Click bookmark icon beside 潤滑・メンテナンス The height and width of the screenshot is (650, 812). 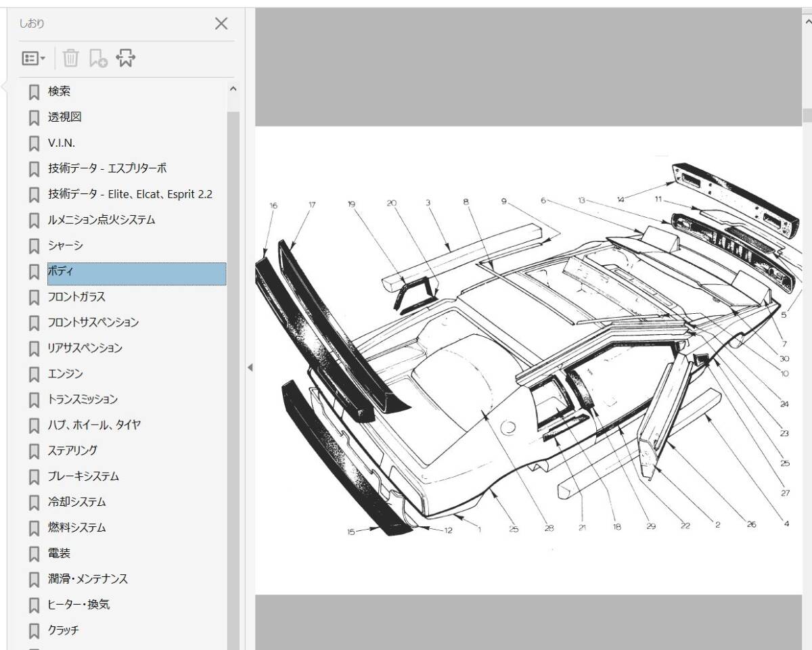pos(34,580)
